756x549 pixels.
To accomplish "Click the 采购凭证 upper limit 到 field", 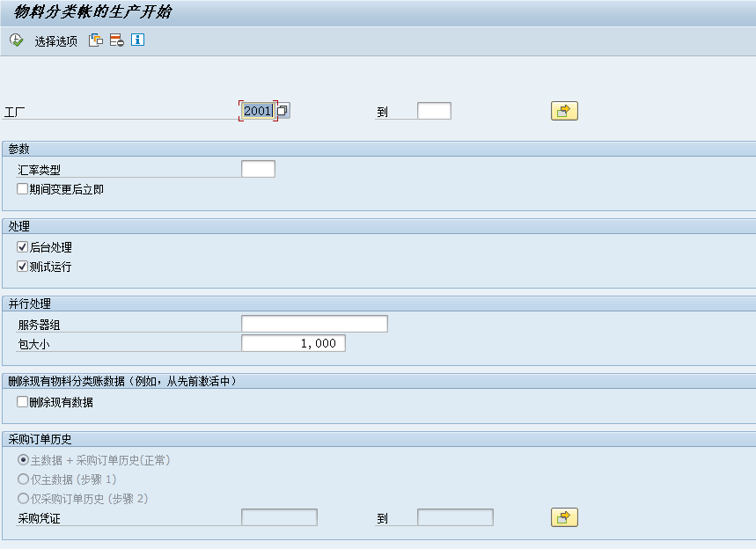I will pos(455,517).
